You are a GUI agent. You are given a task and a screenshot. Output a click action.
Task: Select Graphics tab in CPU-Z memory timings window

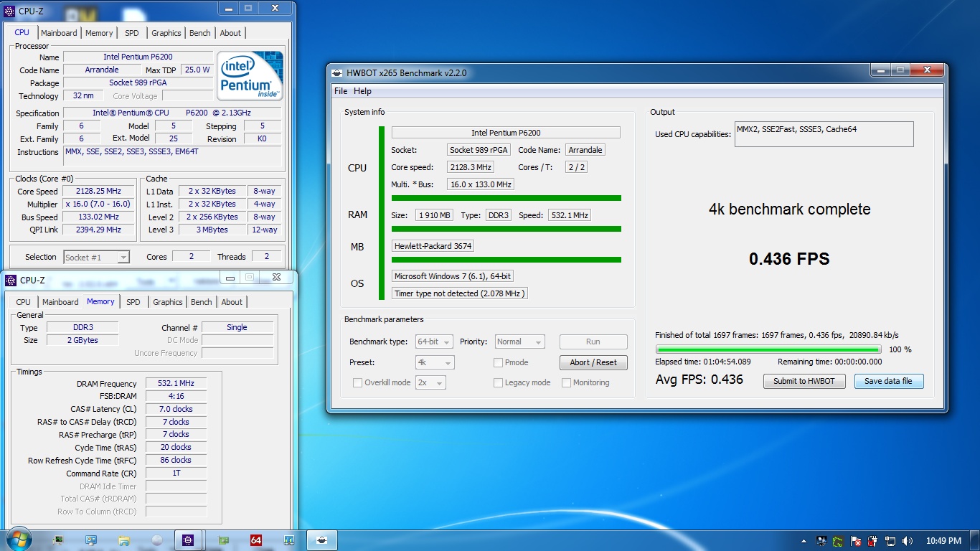(168, 302)
